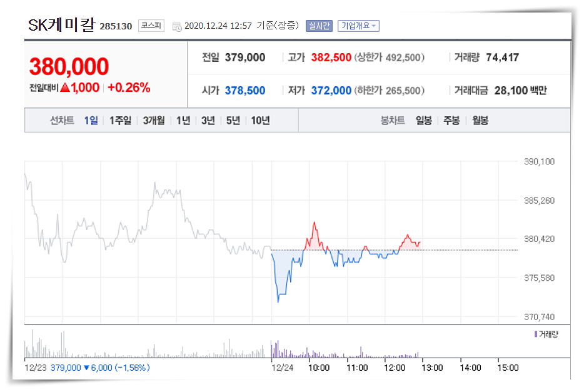Click the blue intraday low on the price chart
Viewport: 584px width, 392px height.
[x=278, y=301]
